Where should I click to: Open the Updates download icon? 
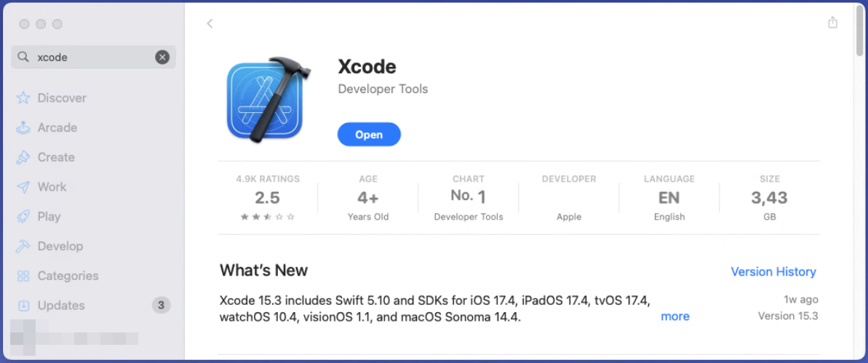[23, 306]
